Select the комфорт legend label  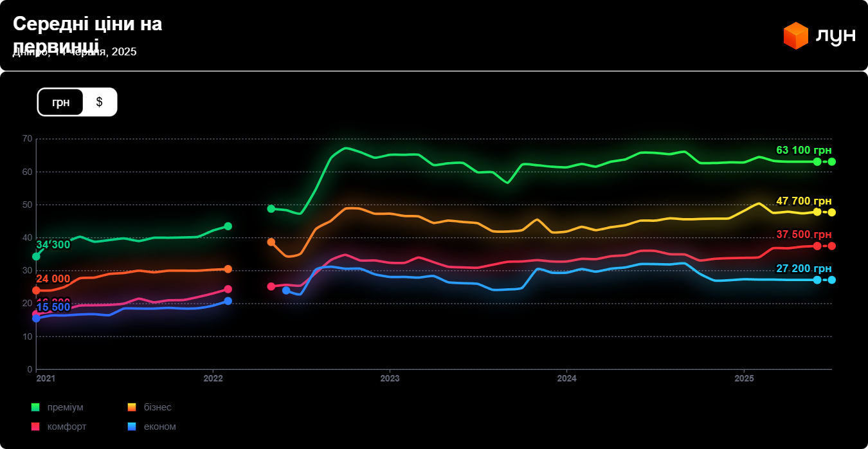tap(67, 426)
